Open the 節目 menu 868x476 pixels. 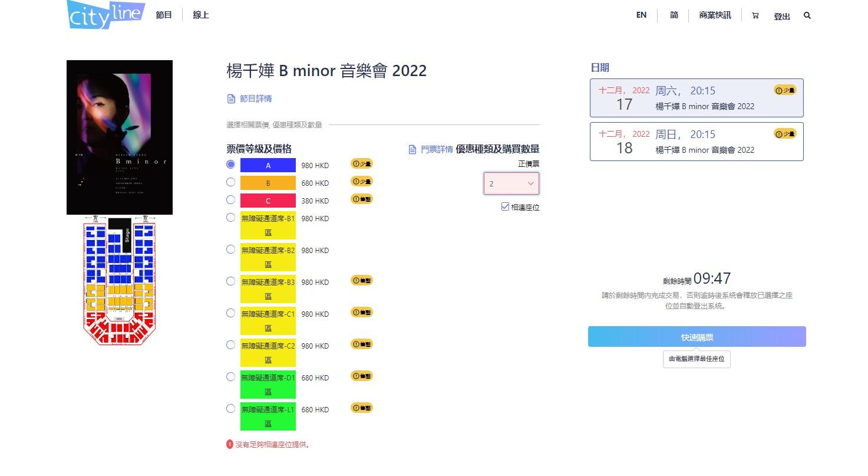click(x=164, y=15)
